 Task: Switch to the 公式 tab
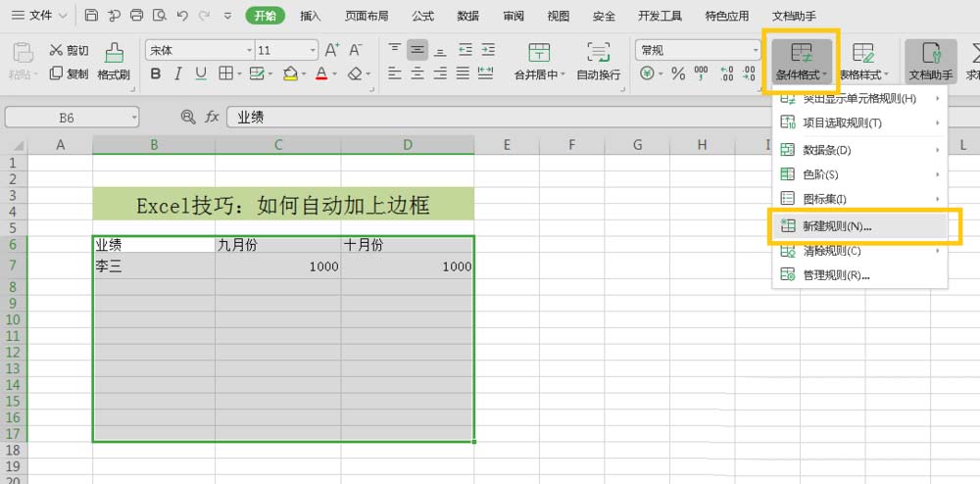tap(422, 17)
